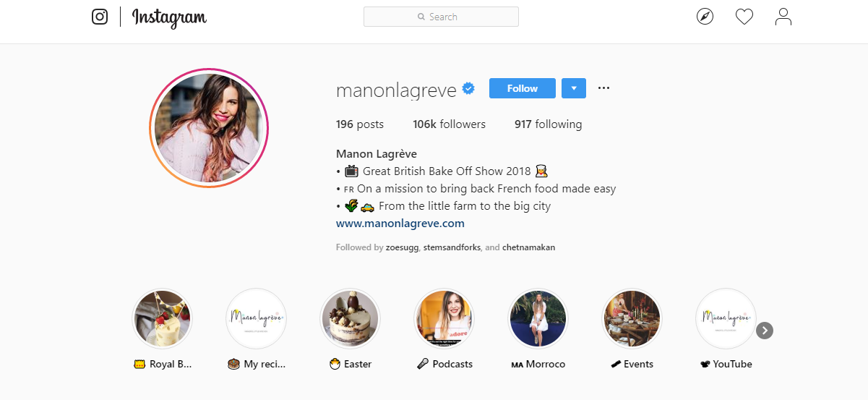Open the heart activity feed icon
Screen dimensions: 868x400
click(744, 17)
